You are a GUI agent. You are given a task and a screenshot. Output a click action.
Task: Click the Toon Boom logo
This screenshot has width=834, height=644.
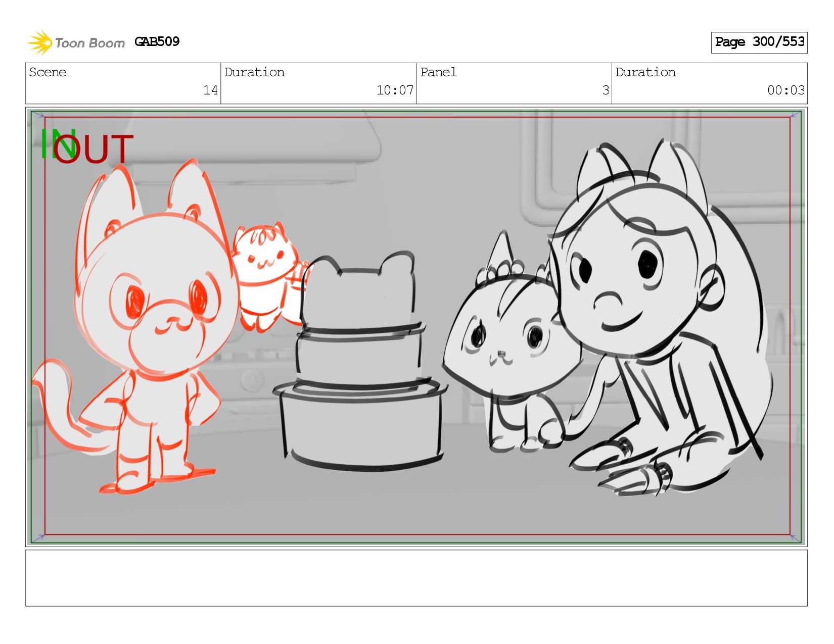click(x=76, y=43)
